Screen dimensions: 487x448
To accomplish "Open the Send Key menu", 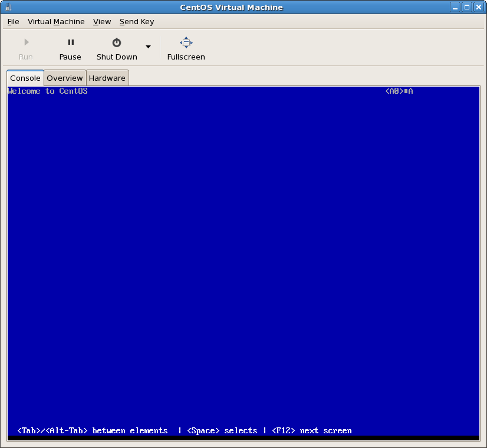I will coord(137,22).
